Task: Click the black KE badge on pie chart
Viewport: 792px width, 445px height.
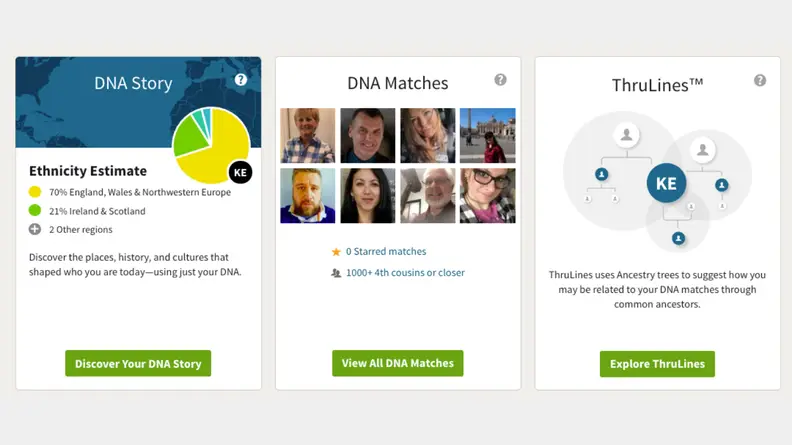Action: pyautogui.click(x=240, y=172)
